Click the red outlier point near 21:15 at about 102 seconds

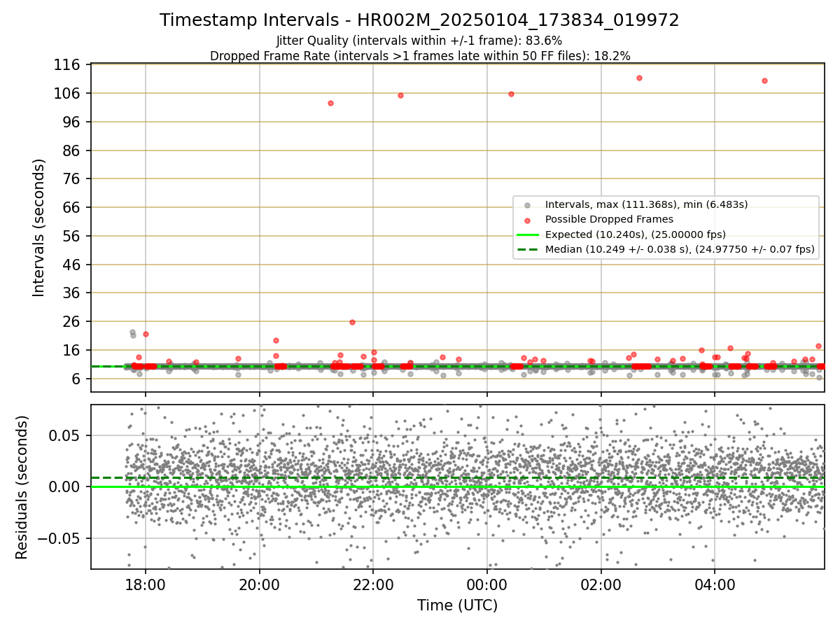(x=330, y=103)
